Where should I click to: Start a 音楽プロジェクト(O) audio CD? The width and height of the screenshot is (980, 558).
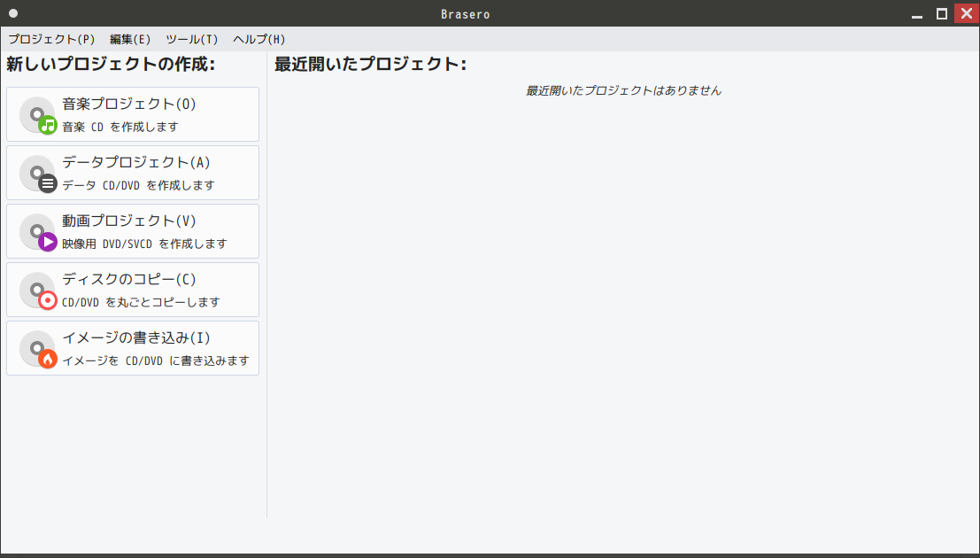[x=133, y=114]
